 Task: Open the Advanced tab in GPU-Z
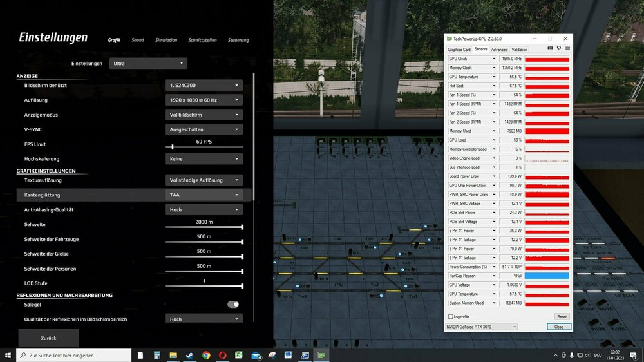click(x=499, y=49)
